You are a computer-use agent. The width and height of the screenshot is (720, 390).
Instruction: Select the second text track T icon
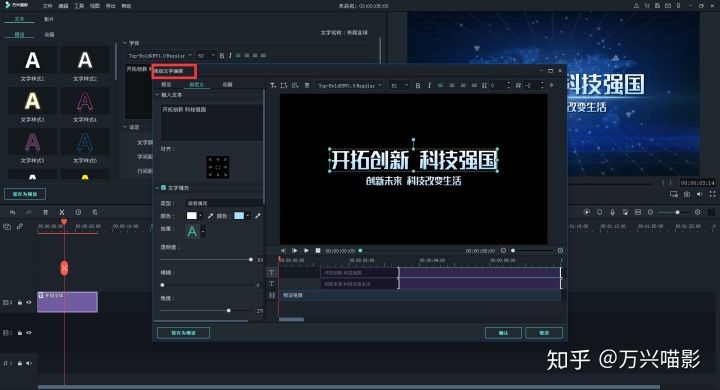click(x=271, y=284)
